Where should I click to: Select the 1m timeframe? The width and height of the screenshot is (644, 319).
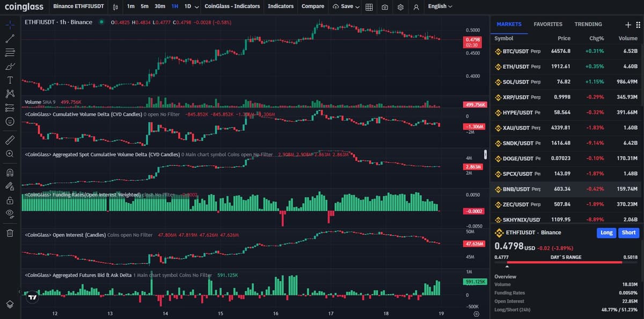point(130,6)
